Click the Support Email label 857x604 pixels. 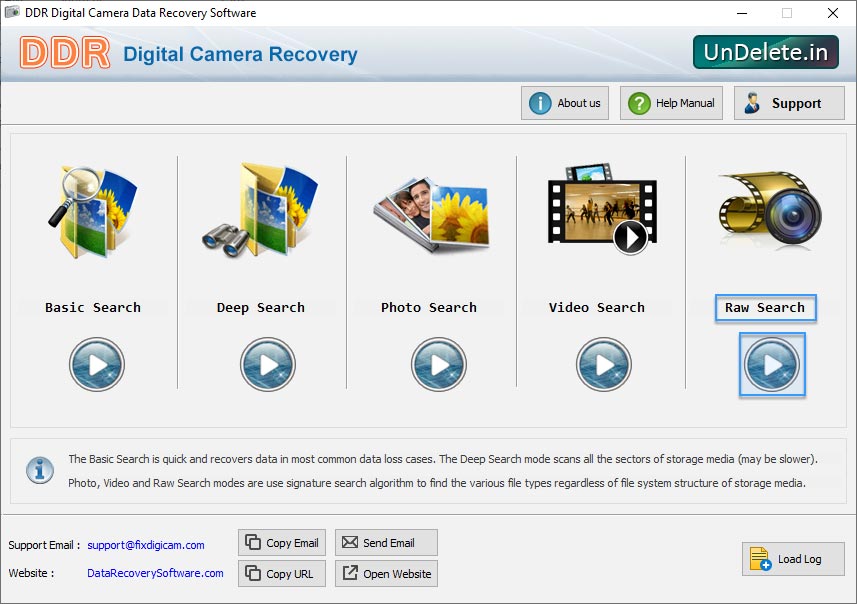(x=44, y=545)
